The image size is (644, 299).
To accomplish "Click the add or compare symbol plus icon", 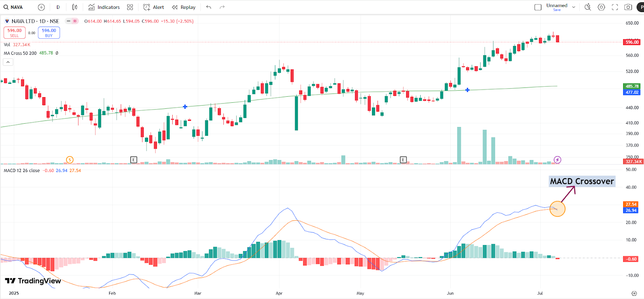I will pos(41,7).
